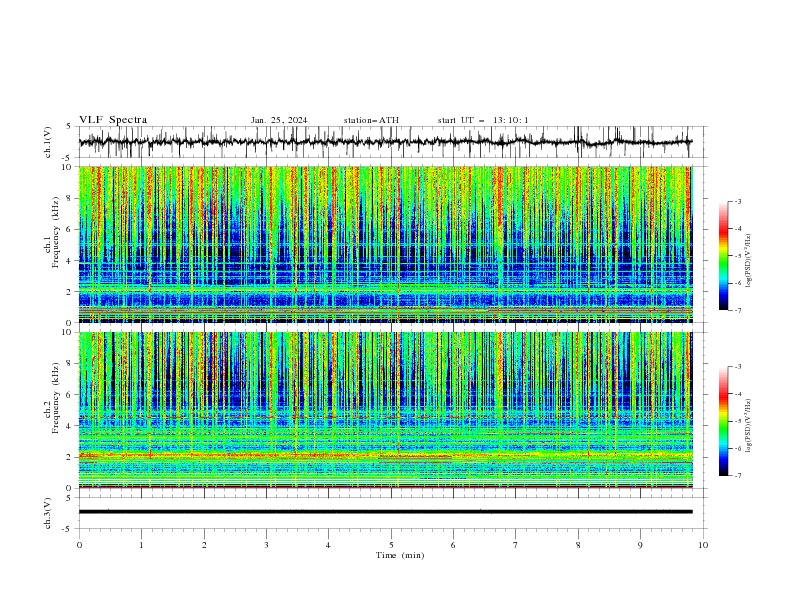The image size is (792, 612).
Task: Select the date text "Jan. 25, 2024"
Action: (279, 120)
